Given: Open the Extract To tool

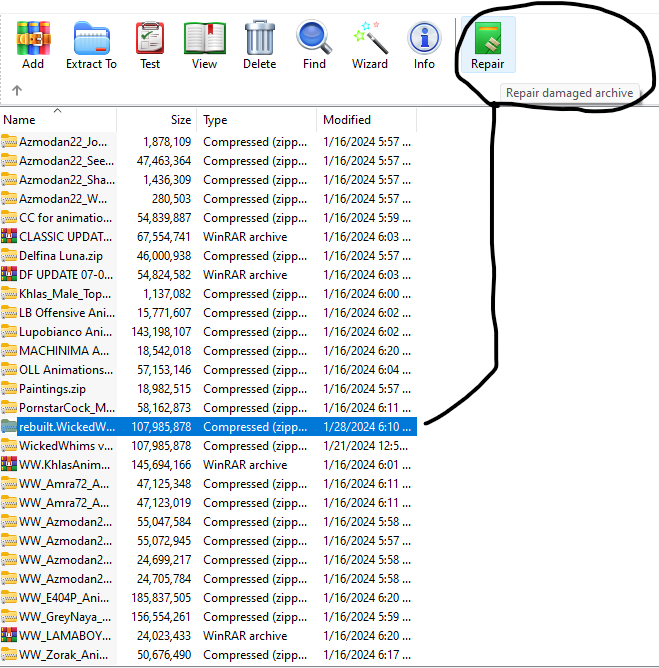Looking at the screenshot, I should [x=91, y=45].
